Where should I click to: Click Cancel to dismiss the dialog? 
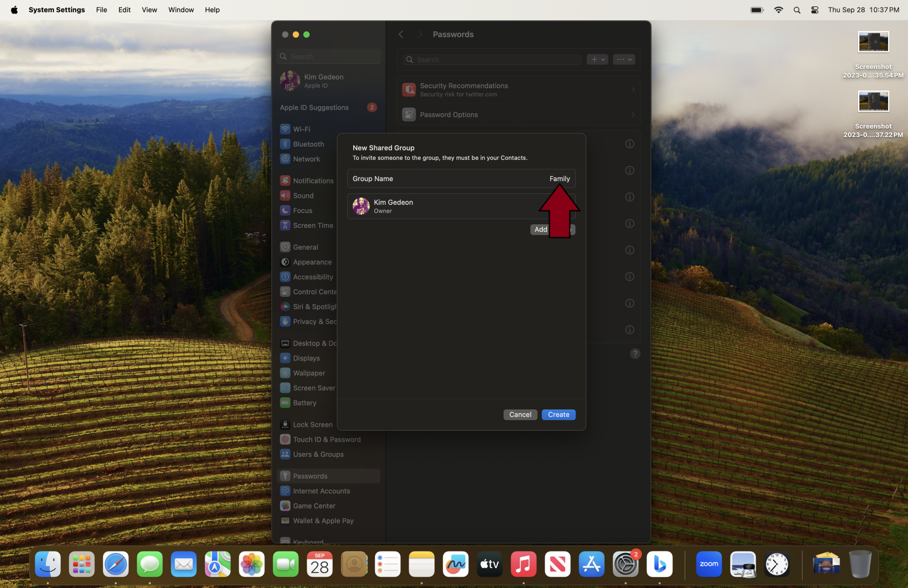tap(520, 414)
